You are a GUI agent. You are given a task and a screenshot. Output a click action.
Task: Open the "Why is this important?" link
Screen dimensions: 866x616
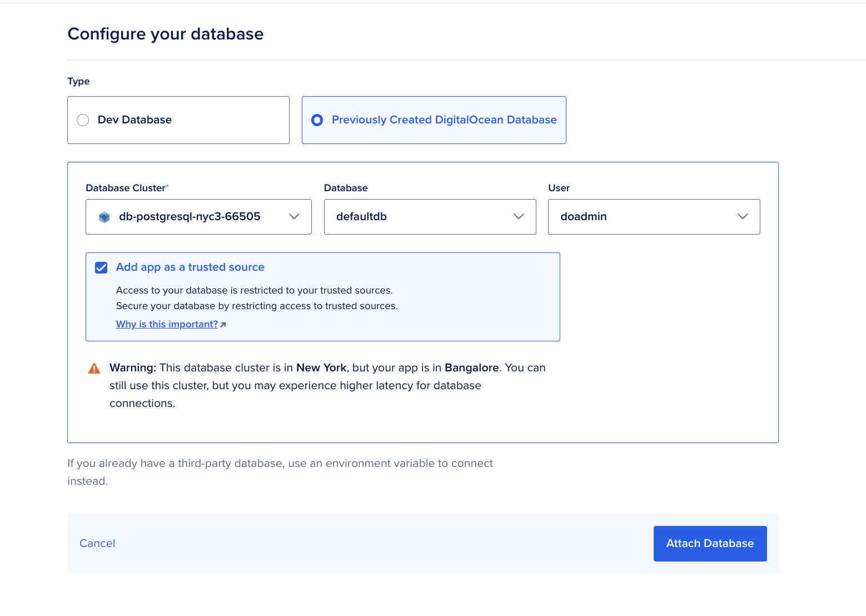(x=167, y=324)
